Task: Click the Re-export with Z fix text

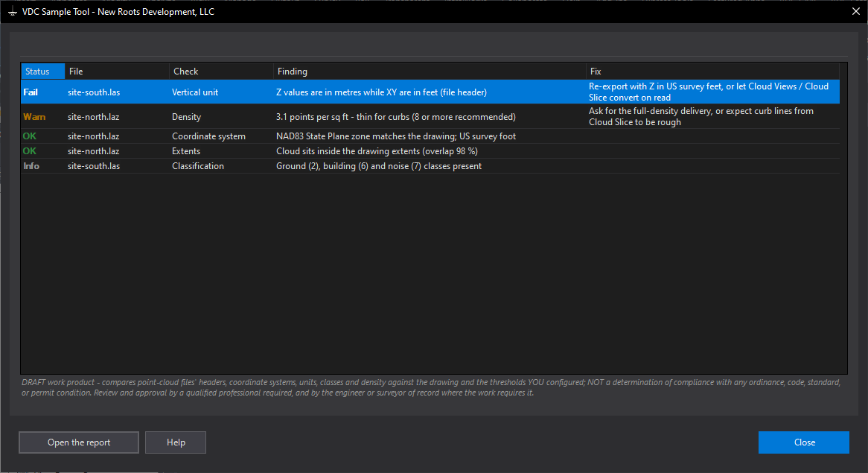Action: click(x=709, y=92)
